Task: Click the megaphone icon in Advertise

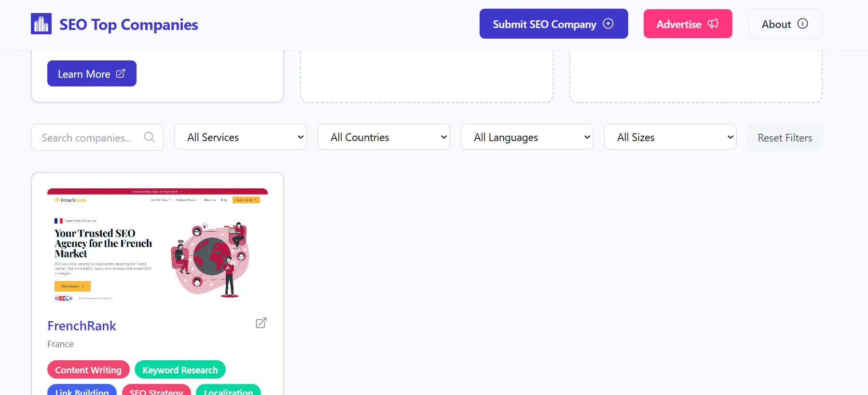Action: [713, 24]
